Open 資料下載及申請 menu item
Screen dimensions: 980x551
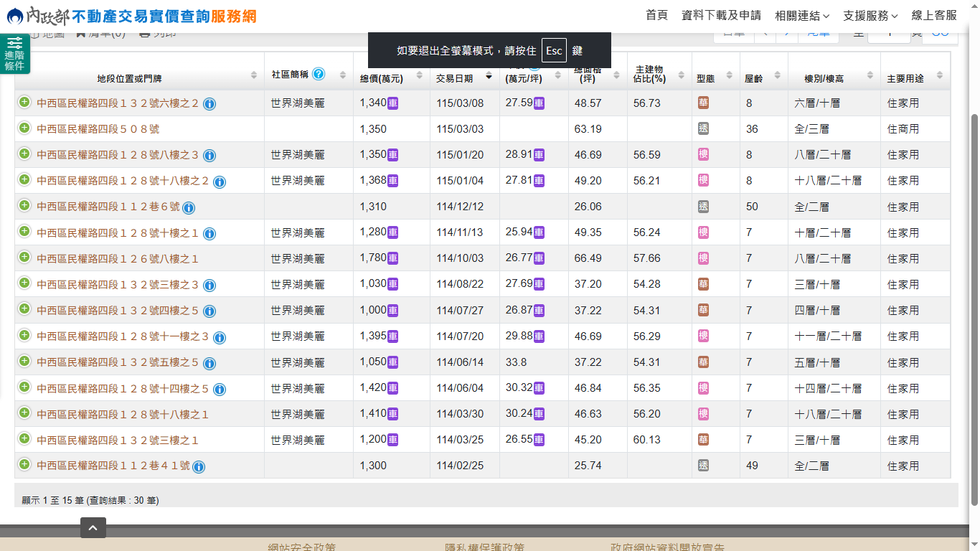721,16
